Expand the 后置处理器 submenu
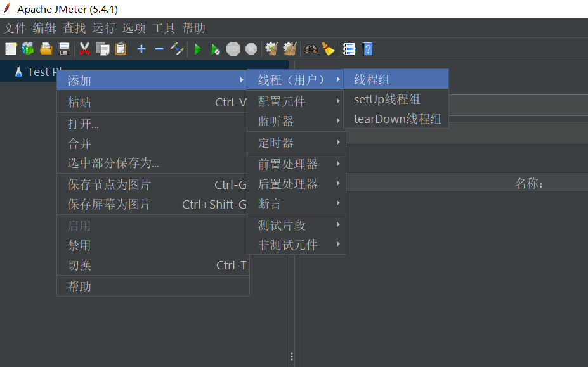This screenshot has height=367, width=588. (x=296, y=184)
